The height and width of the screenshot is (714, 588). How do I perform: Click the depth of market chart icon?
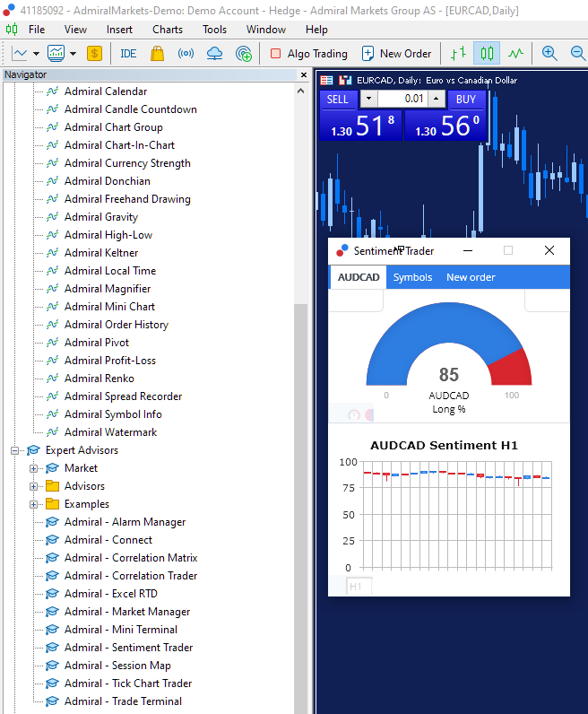click(x=345, y=81)
